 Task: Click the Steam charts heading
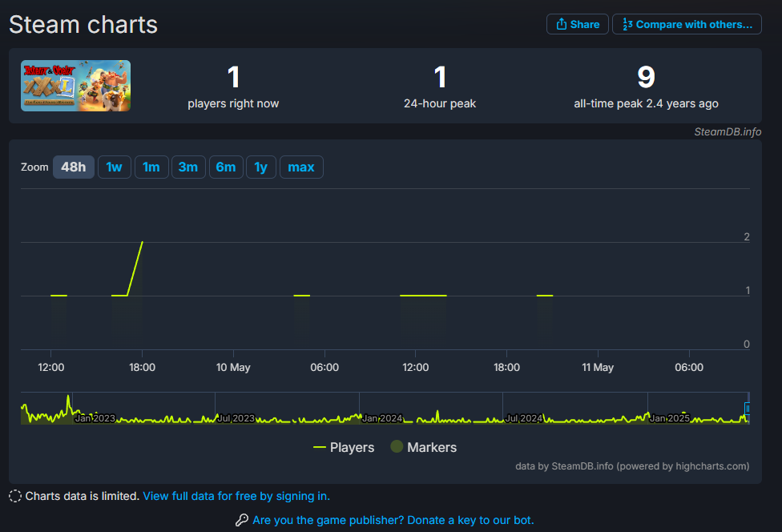click(83, 24)
